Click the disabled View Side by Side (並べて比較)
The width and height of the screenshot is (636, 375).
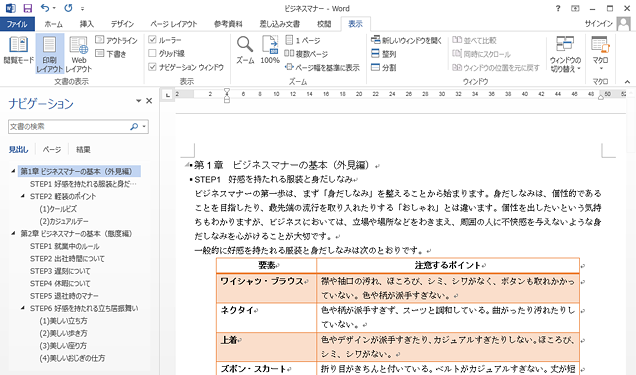[x=474, y=40]
